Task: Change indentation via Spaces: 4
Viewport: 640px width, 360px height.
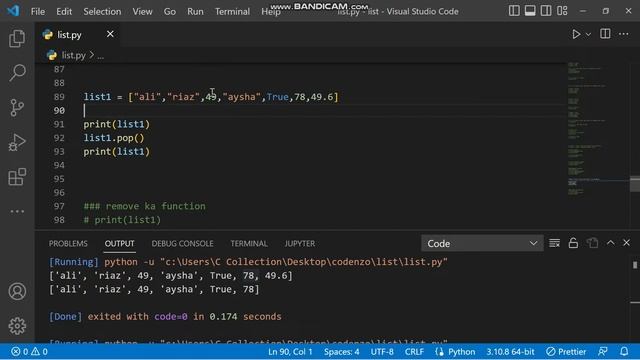Action: tap(342, 351)
